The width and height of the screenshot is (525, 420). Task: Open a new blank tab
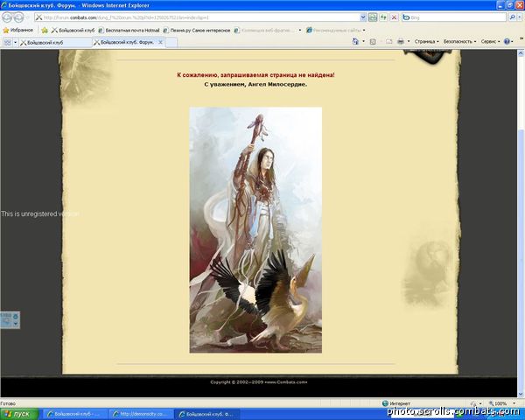tap(171, 43)
